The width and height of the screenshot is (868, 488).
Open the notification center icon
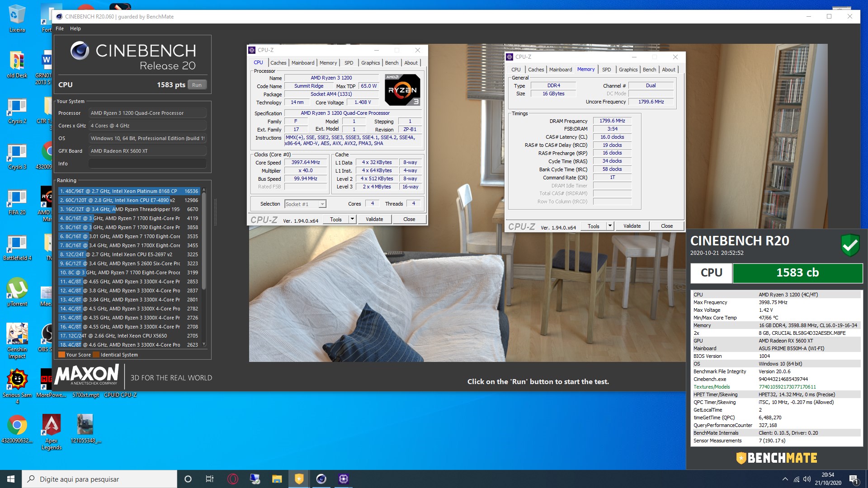click(854, 479)
